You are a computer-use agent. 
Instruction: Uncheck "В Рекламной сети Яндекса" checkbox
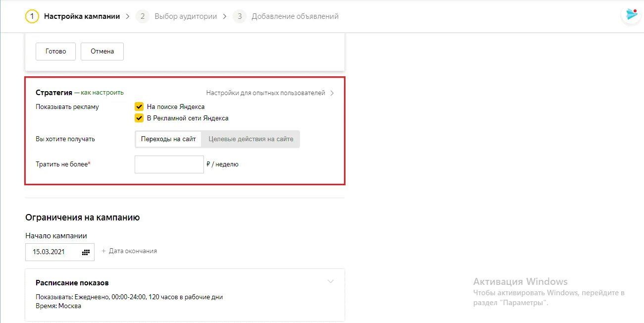tap(139, 118)
